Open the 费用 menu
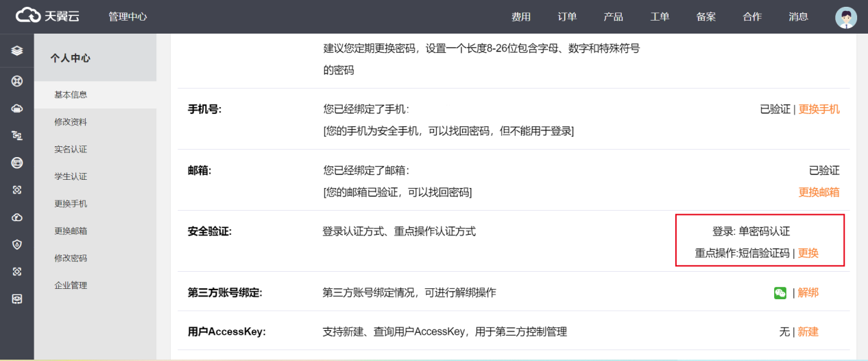 click(x=521, y=16)
